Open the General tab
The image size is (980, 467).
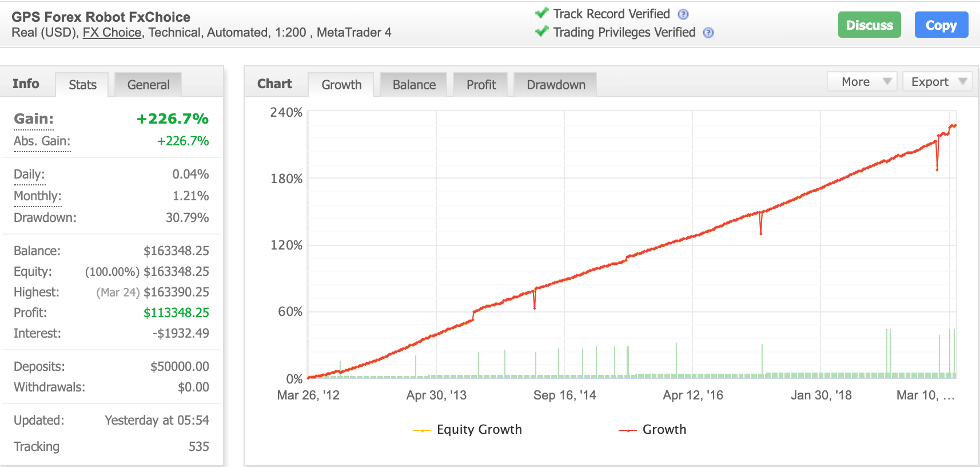(148, 85)
